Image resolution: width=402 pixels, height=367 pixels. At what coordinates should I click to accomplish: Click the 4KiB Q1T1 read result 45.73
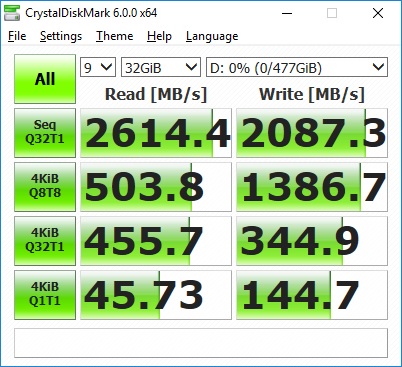coord(156,295)
